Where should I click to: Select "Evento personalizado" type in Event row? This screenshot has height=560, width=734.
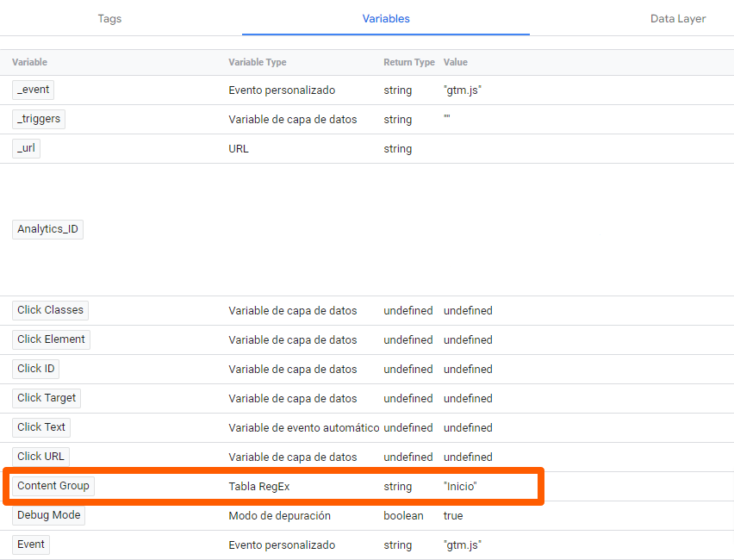pos(282,545)
